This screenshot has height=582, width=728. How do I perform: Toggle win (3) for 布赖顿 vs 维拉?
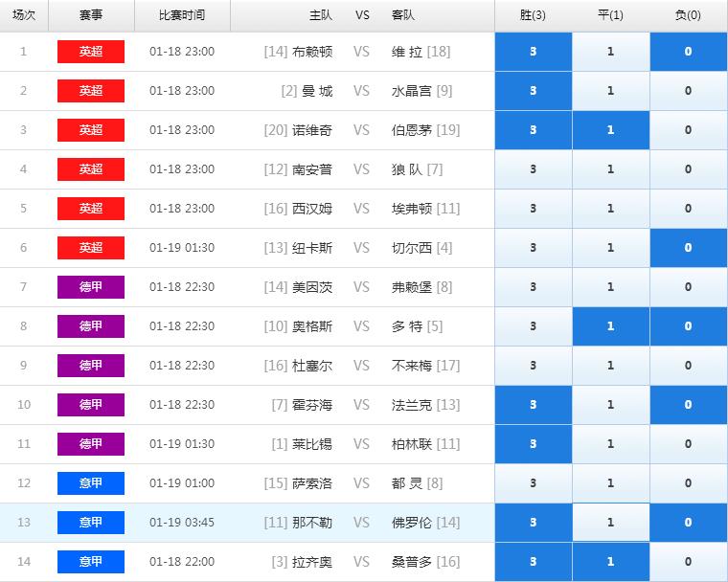coord(533,52)
